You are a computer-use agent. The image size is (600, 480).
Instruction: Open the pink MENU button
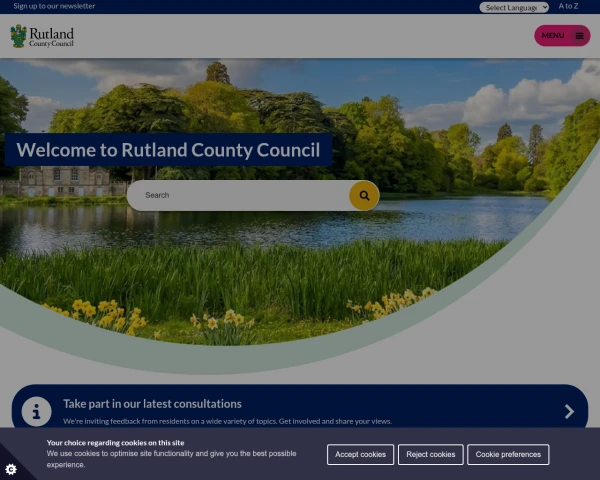click(x=562, y=36)
